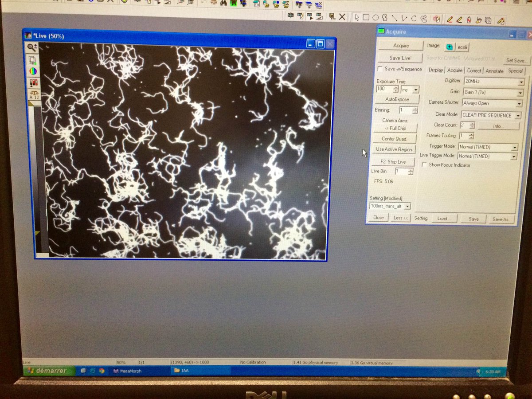
Task: Click the overlapping squares icon in Live window
Action: 33,59
